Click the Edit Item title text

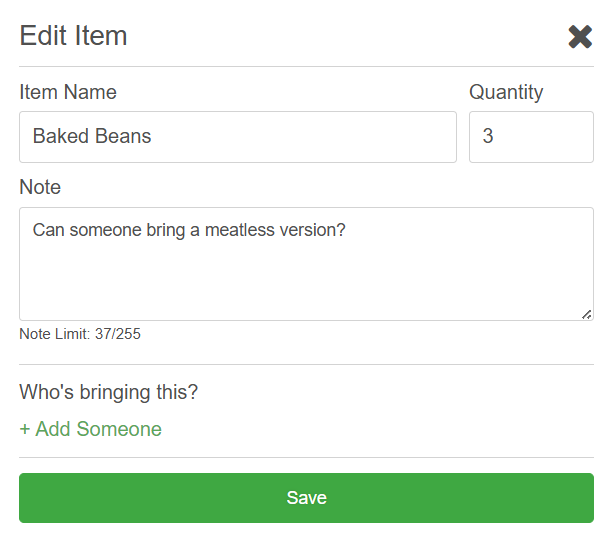click(x=73, y=36)
